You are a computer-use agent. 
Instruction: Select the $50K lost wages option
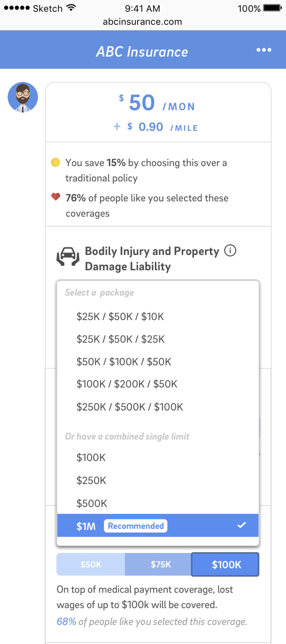coord(91,564)
